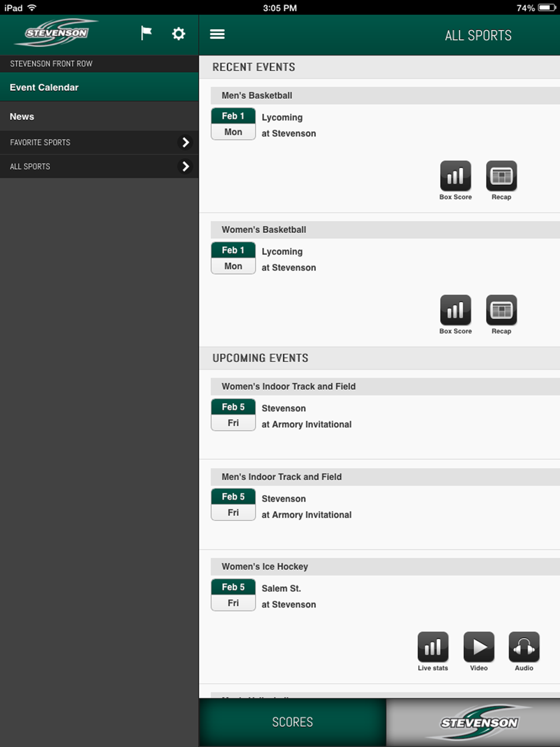The image size is (560, 747).
Task: Click the Wi-Fi status icon
Action: [32, 7]
